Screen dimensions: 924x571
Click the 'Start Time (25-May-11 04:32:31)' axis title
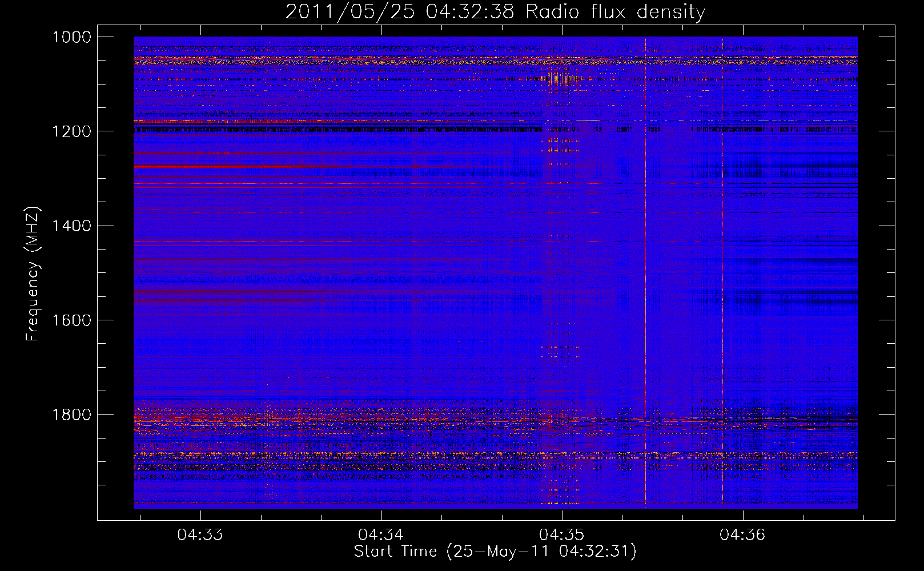(x=495, y=552)
